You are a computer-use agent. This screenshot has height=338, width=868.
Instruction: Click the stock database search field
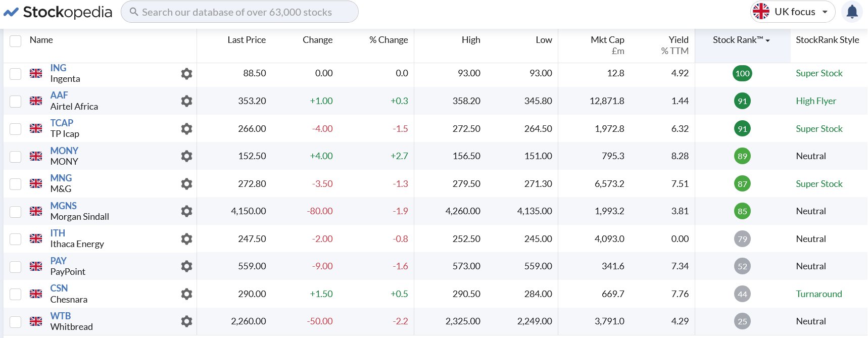240,12
